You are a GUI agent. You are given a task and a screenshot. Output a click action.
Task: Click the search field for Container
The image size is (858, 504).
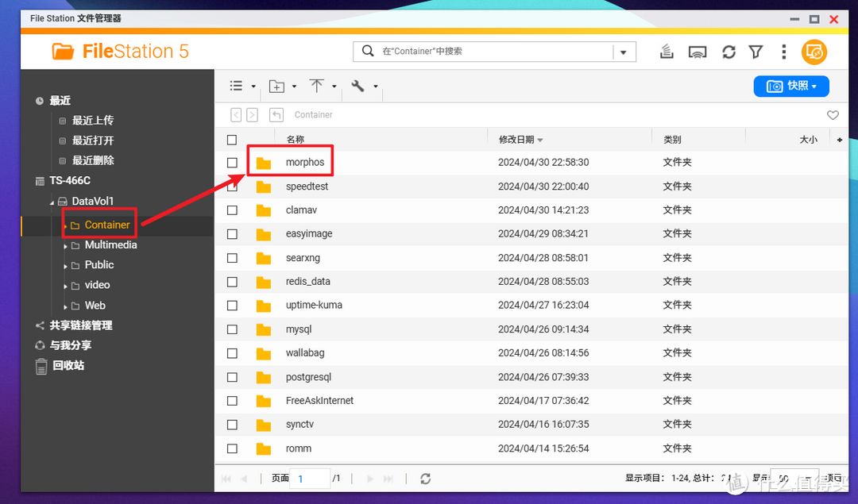[x=495, y=52]
